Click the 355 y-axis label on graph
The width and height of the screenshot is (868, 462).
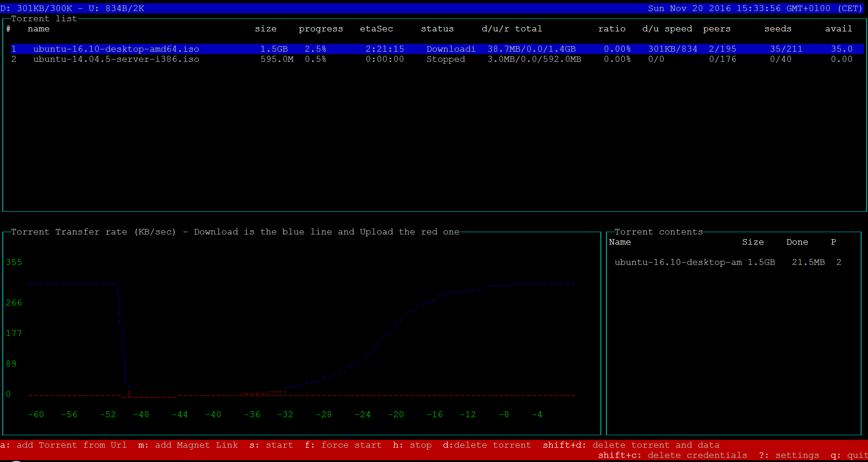[x=14, y=262]
